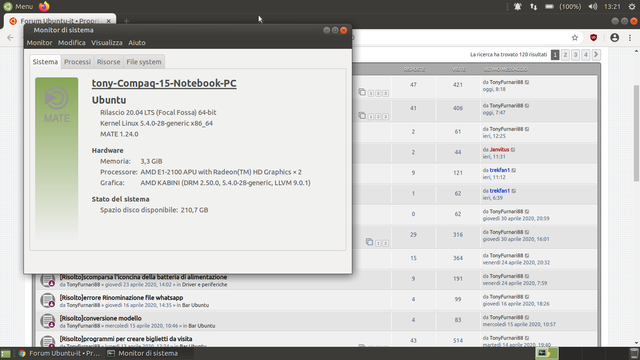Click the show desktop button in taskbar
Screen dimensions: 640x360
[6, 353]
